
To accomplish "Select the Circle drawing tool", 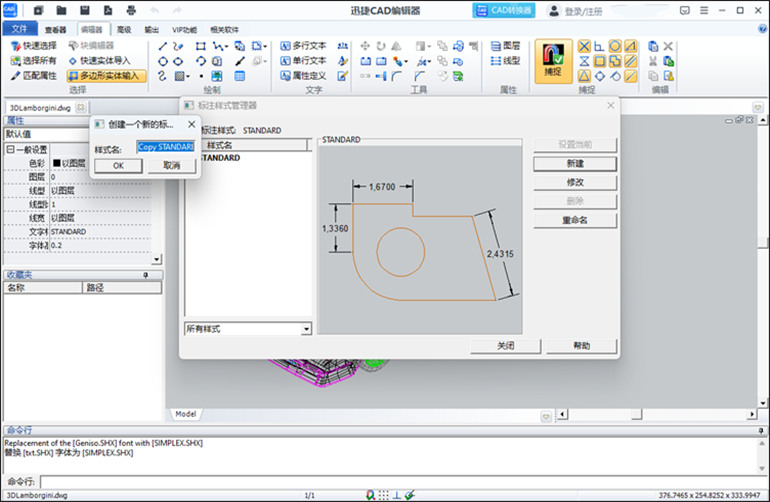I will coord(163,61).
